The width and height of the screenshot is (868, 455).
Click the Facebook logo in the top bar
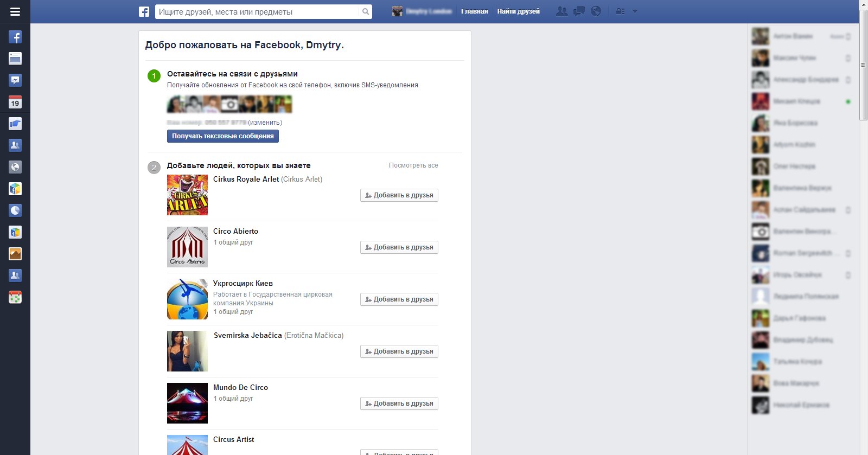point(144,11)
